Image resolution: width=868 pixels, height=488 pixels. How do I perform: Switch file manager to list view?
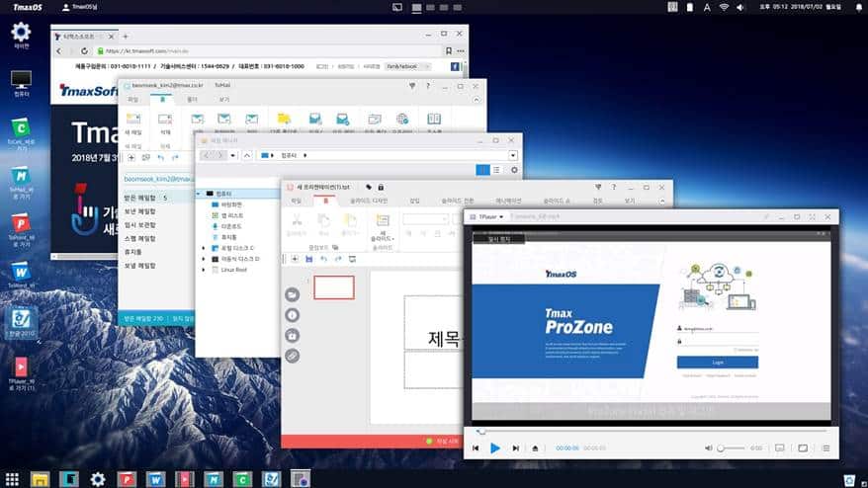[496, 170]
